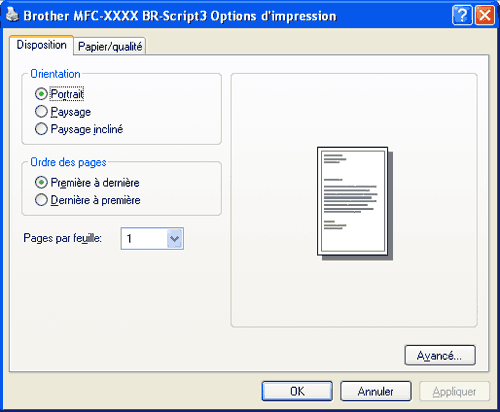This screenshot has height=412, width=500.
Task: Select the Disposition tab
Action: tap(41, 45)
